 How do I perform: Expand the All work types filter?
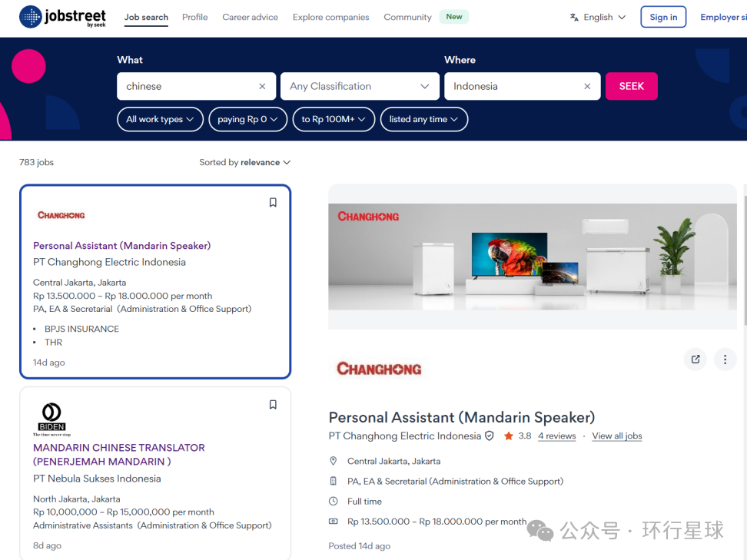pyautogui.click(x=160, y=119)
